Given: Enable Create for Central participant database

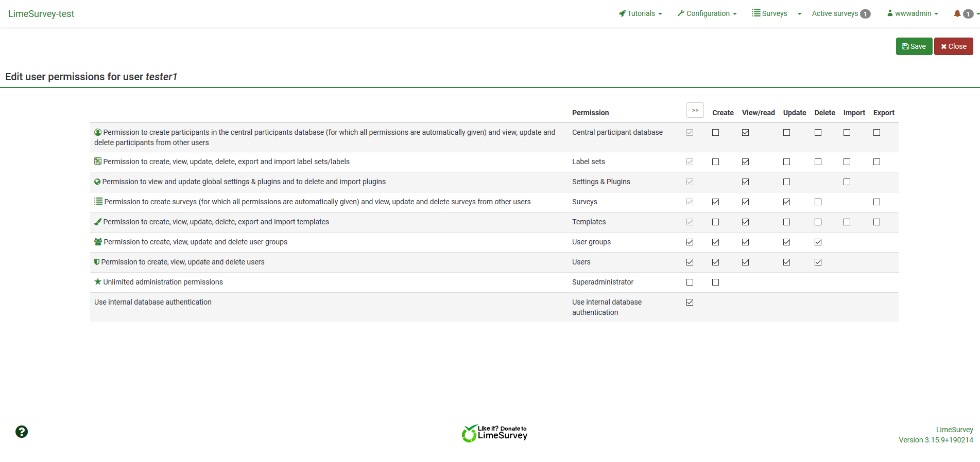Looking at the screenshot, I should (x=715, y=133).
